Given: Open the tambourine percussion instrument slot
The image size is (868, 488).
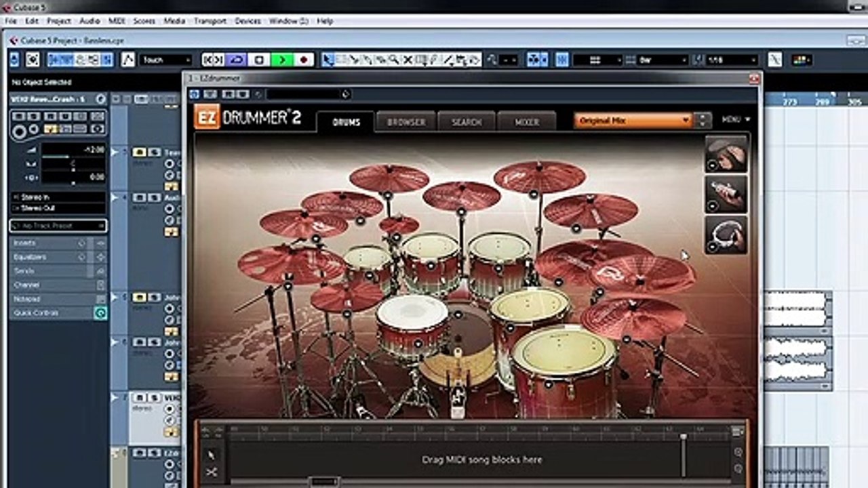Looking at the screenshot, I should tap(726, 235).
